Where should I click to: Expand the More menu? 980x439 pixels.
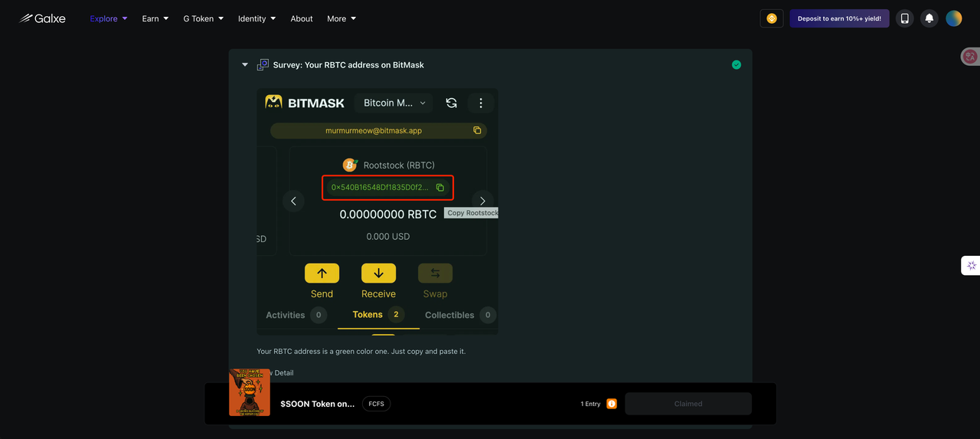click(341, 18)
